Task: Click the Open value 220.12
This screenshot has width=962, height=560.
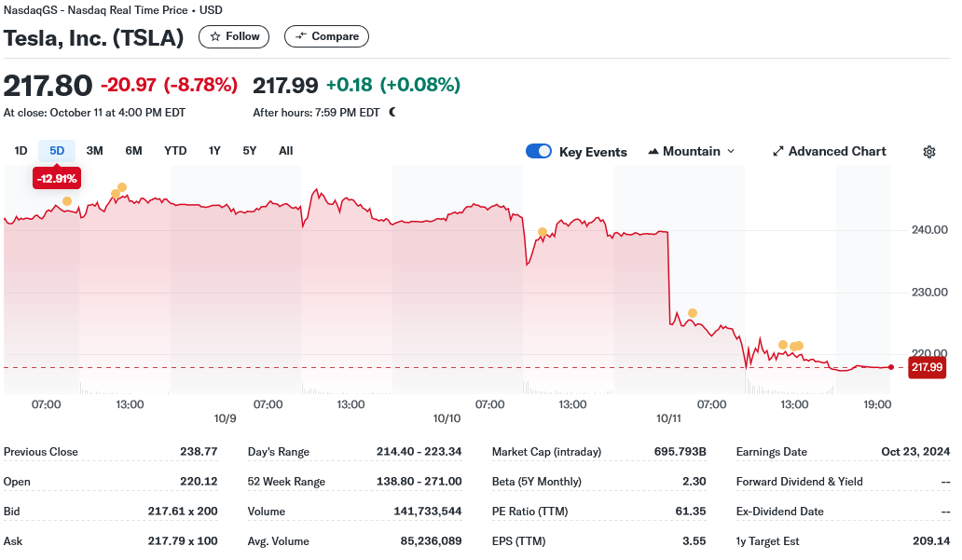Action: (x=199, y=482)
